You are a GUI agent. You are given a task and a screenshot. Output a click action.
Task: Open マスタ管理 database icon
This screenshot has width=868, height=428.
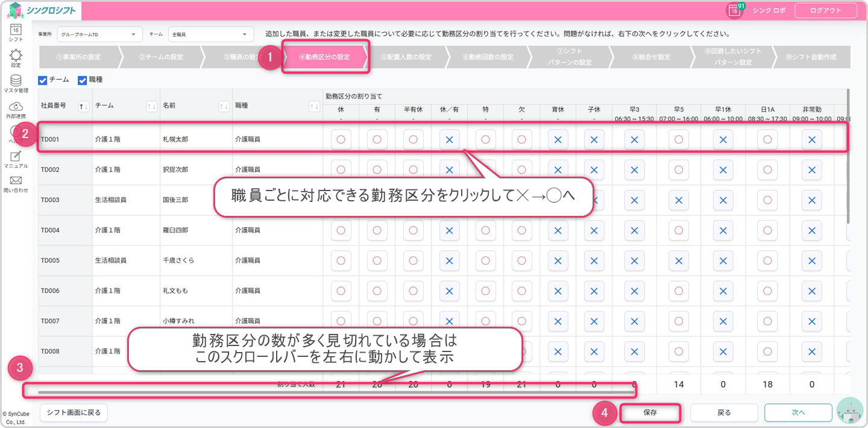tap(16, 81)
